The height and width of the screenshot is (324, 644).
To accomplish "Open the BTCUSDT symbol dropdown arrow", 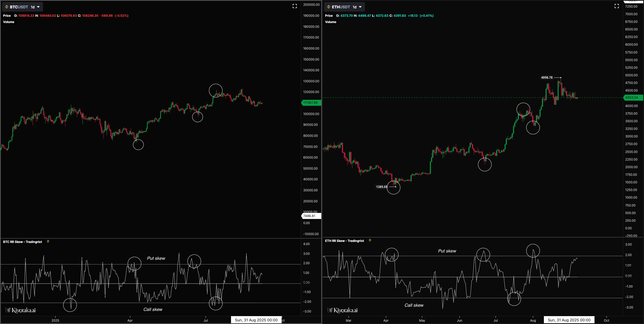I will click(x=38, y=7).
